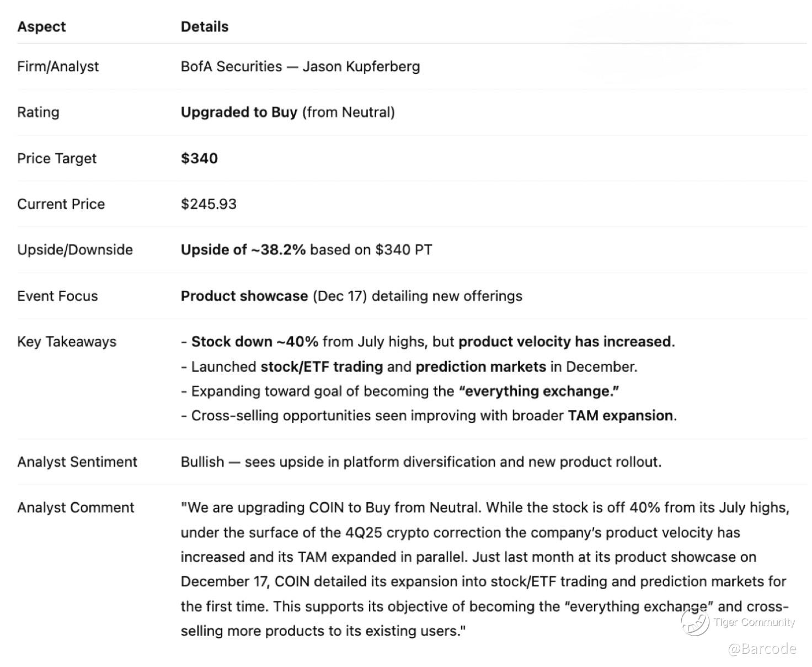Screen dimensions: 812x667
Task: Click the $245.93 current price value
Action: [x=209, y=204]
